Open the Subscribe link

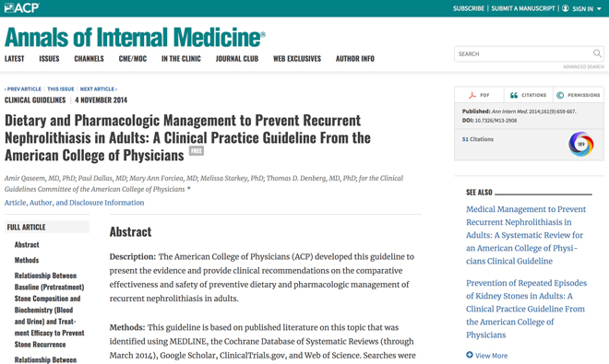(469, 8)
